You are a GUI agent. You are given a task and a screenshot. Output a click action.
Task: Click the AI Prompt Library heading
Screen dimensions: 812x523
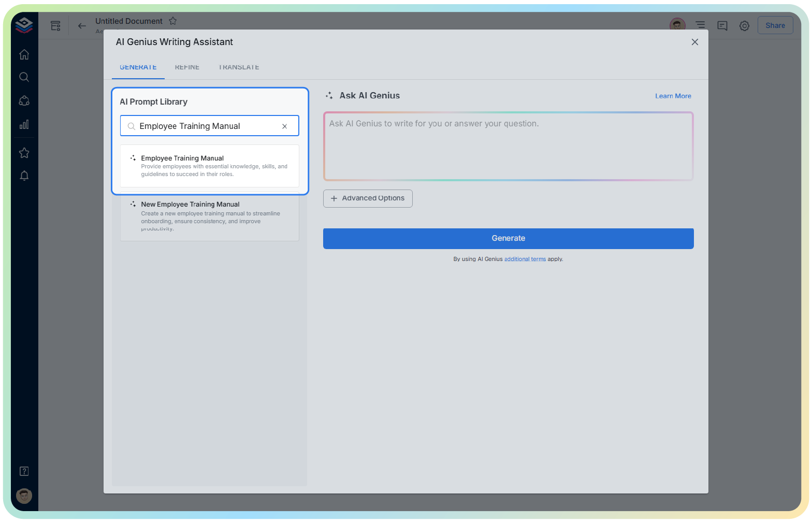[x=154, y=102]
